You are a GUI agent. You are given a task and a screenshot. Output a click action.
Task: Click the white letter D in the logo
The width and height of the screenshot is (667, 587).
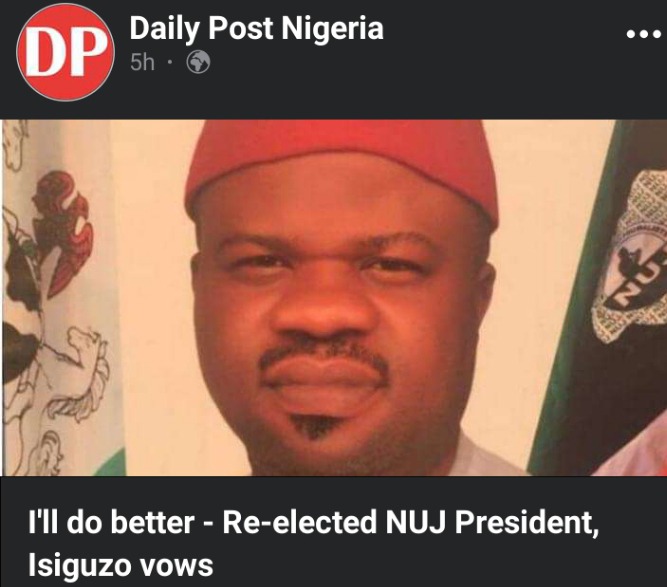click(45, 54)
